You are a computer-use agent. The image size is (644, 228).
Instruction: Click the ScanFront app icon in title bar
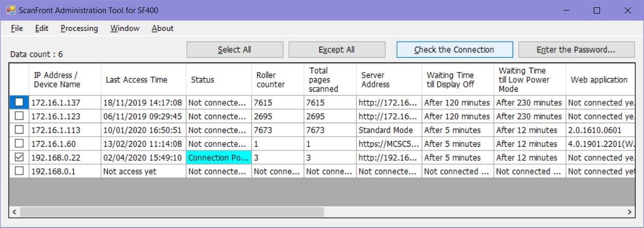click(10, 10)
